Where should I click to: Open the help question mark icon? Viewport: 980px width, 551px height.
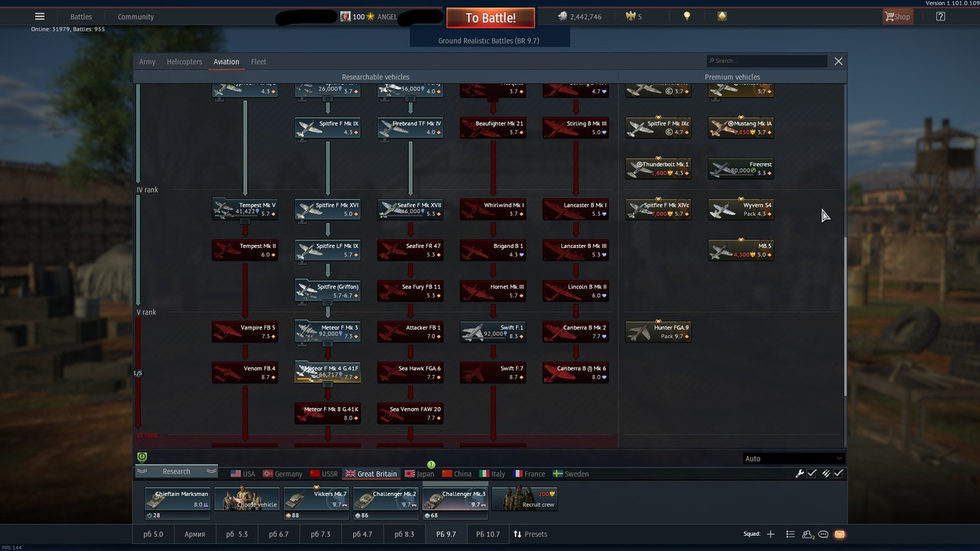click(940, 17)
